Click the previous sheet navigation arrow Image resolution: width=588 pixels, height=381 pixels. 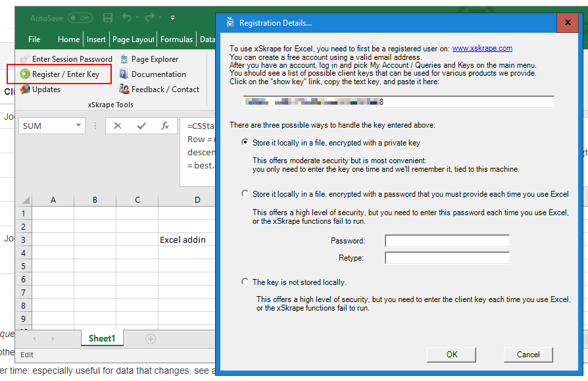point(34,339)
